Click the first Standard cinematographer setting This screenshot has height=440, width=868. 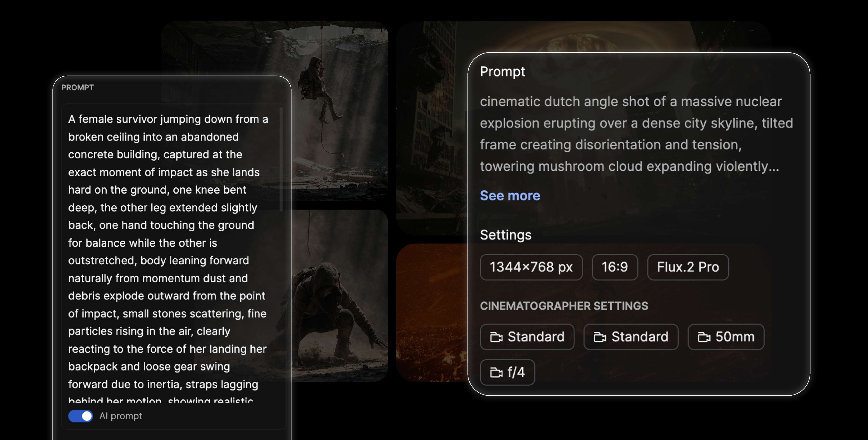point(527,337)
